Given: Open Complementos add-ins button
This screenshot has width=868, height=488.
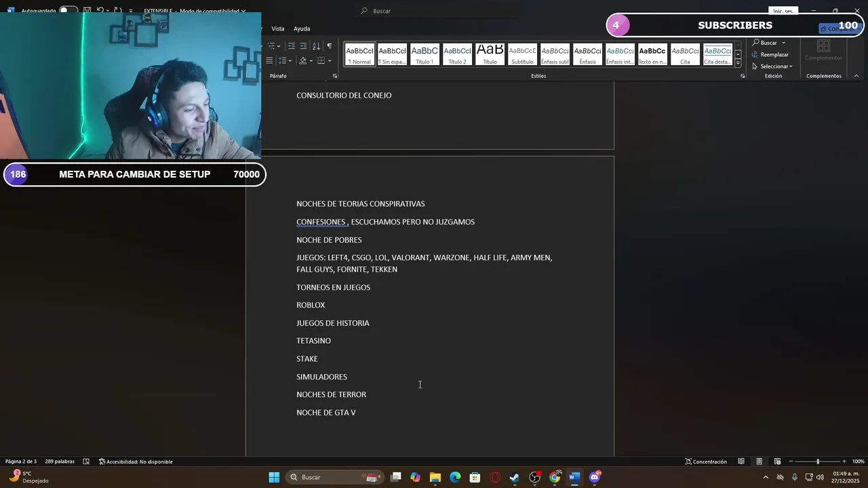Looking at the screenshot, I should click(823, 50).
